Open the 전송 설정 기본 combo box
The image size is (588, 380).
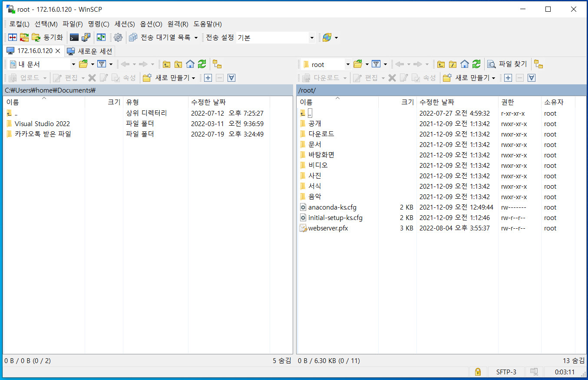[276, 38]
